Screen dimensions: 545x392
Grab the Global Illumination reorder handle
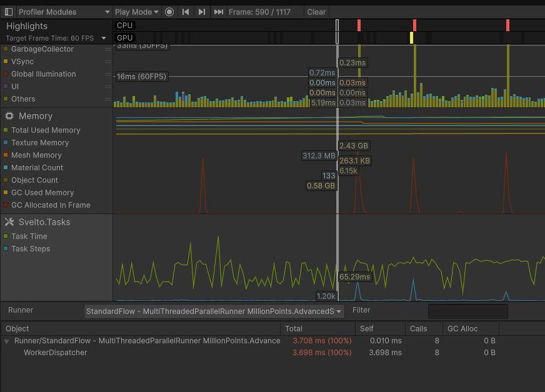108,74
